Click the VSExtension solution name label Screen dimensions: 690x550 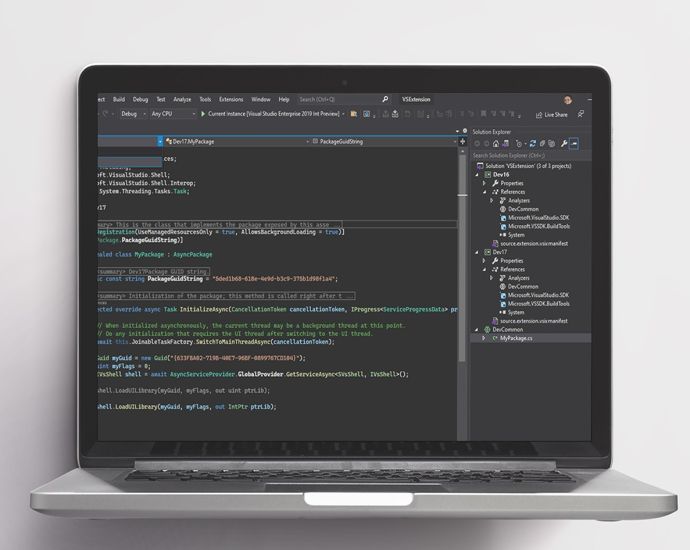click(x=416, y=99)
